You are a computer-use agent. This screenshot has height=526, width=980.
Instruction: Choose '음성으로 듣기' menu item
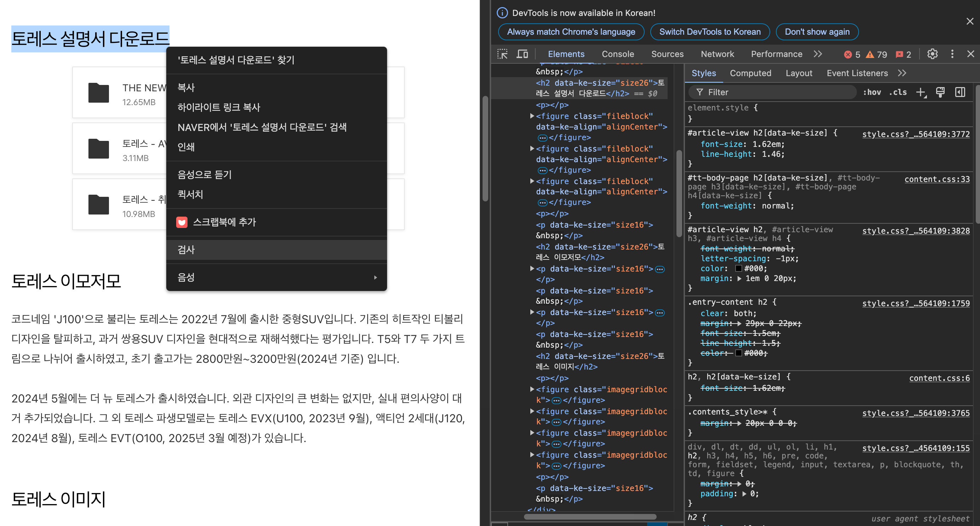click(x=277, y=175)
